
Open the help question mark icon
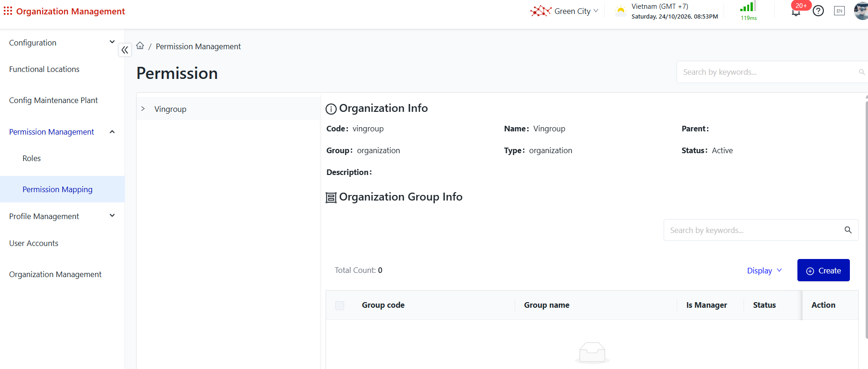pyautogui.click(x=818, y=11)
